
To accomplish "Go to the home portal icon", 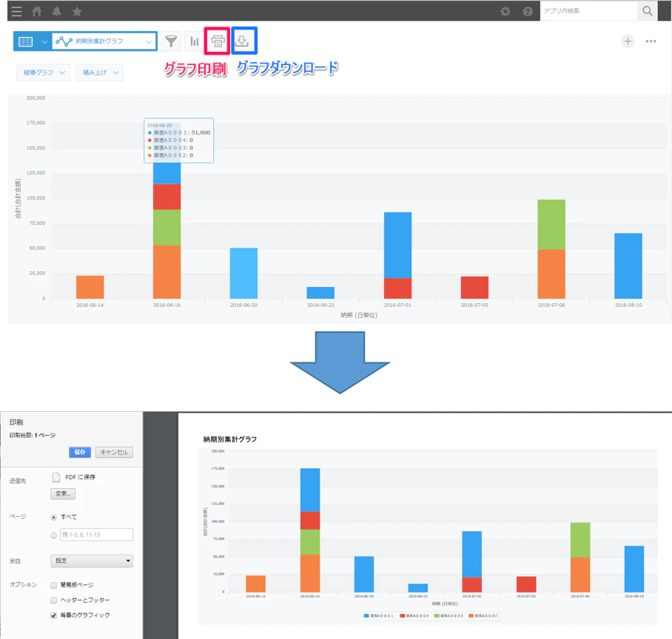I will click(x=37, y=11).
